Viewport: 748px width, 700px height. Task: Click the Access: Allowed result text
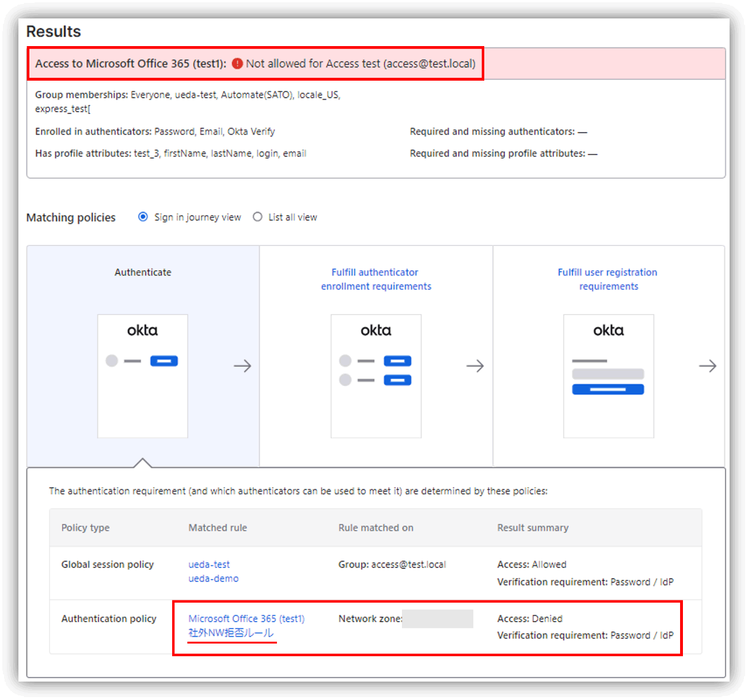point(532,565)
